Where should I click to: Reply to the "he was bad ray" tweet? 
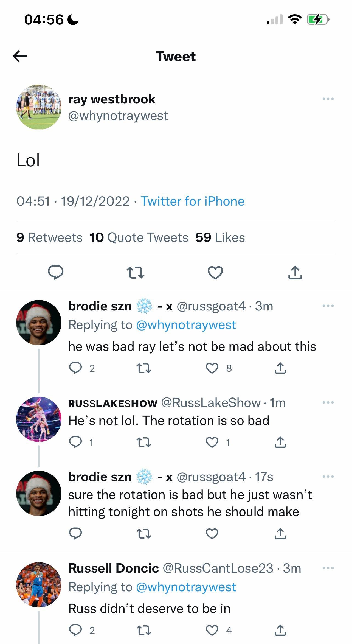coord(75,368)
